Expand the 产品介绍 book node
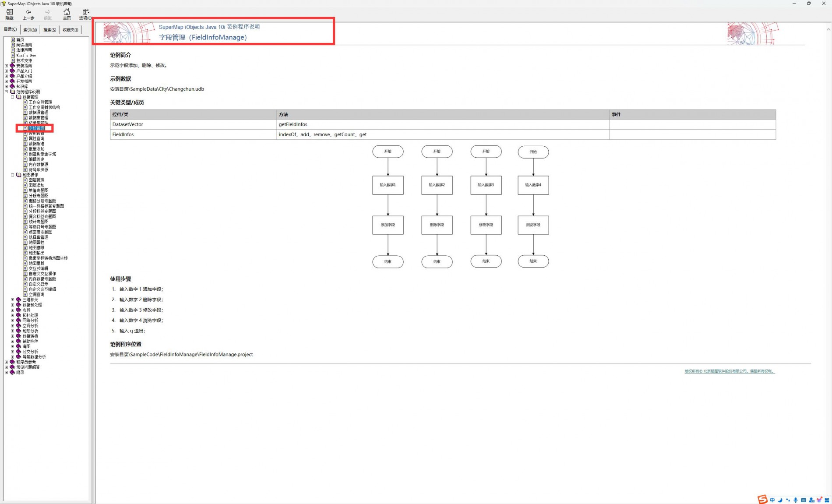832x504 pixels. click(x=6, y=76)
